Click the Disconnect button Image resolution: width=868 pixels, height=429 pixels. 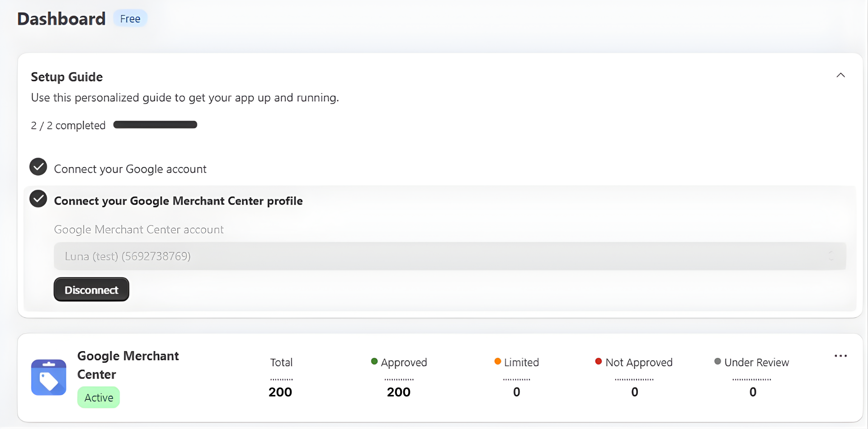click(91, 290)
